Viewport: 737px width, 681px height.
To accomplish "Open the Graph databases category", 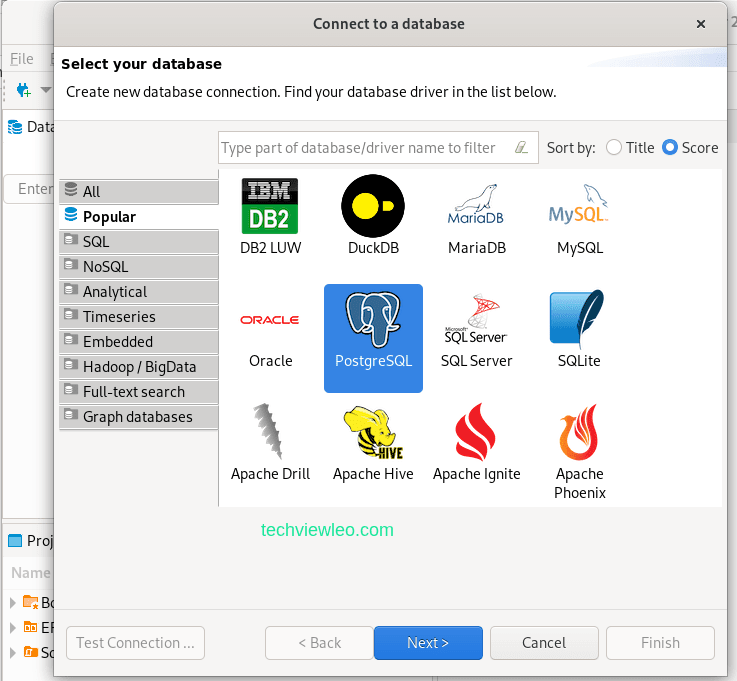I will pos(139,417).
